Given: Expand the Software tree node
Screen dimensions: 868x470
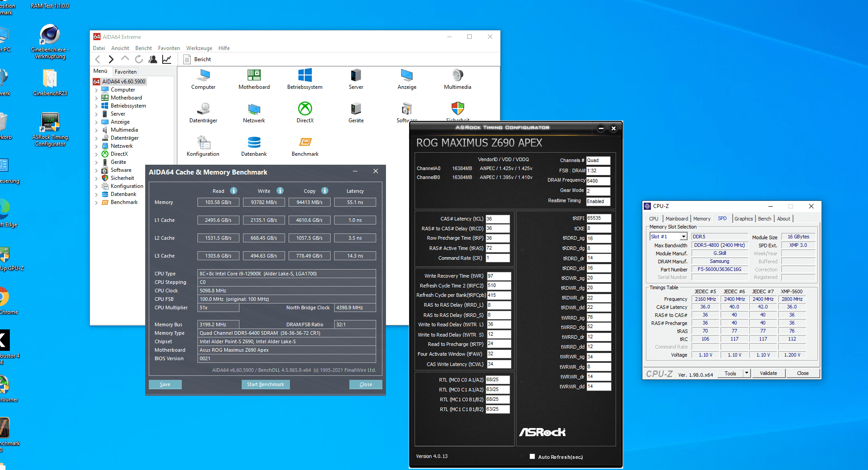Looking at the screenshot, I should click(96, 171).
